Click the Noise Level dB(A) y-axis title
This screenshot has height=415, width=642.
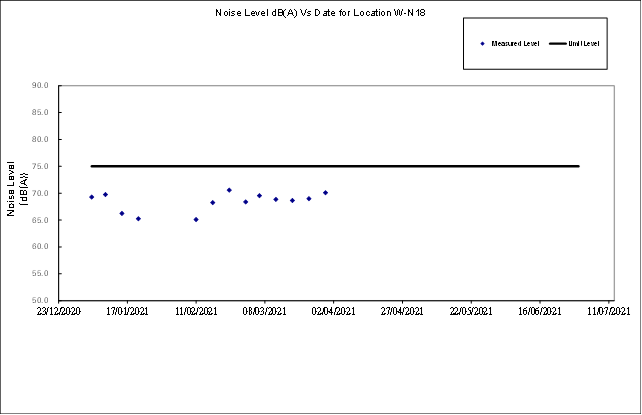point(17,189)
